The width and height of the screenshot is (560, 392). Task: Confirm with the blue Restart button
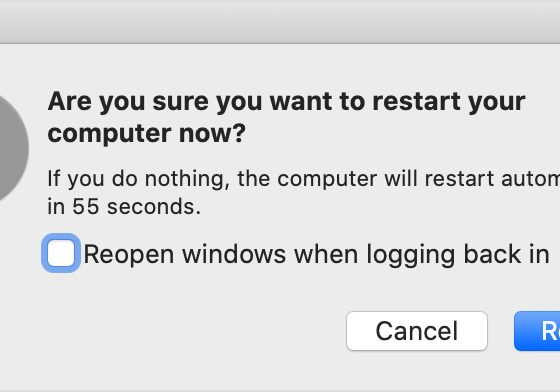tap(537, 331)
